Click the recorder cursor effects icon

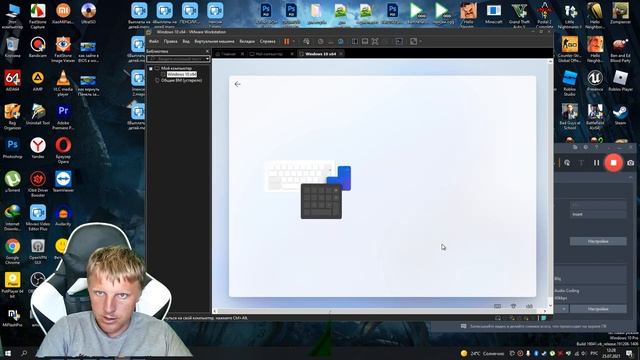click(567, 163)
